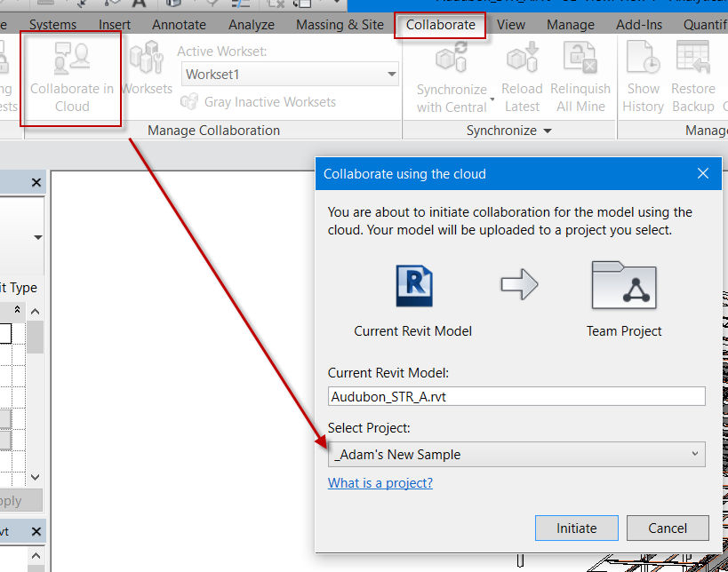The width and height of the screenshot is (728, 572).
Task: Open the Add-Ins ribbon tab
Action: 639,25
